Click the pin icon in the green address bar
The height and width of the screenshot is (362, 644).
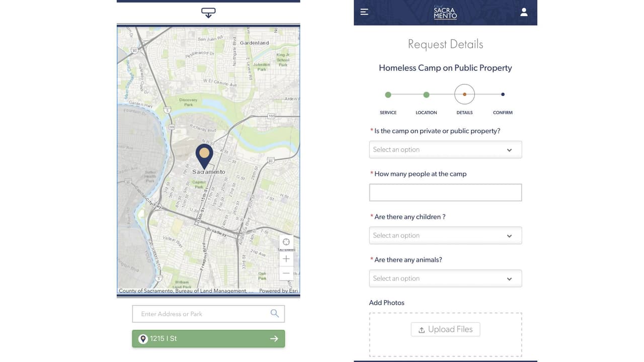[x=142, y=338]
